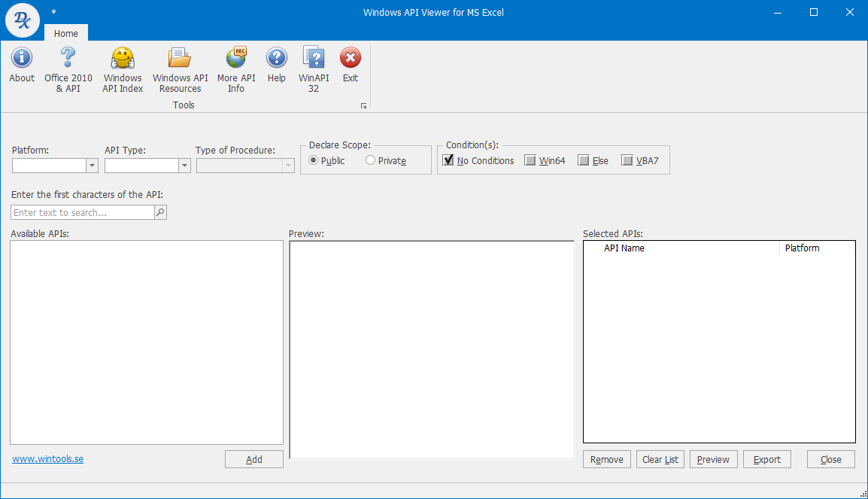
Task: Click the Remove button
Action: 607,459
